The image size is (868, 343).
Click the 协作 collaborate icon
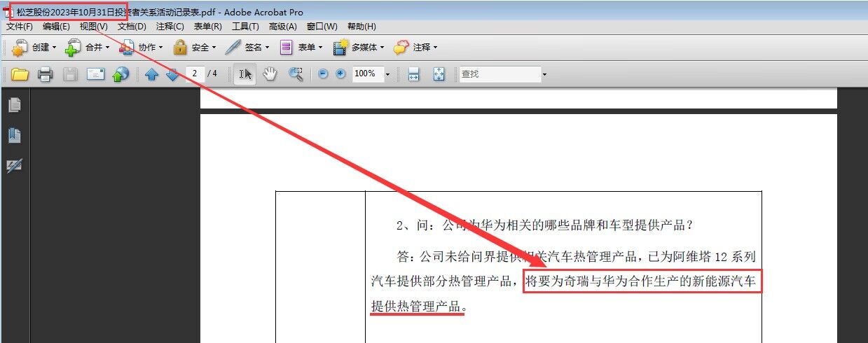[126, 48]
